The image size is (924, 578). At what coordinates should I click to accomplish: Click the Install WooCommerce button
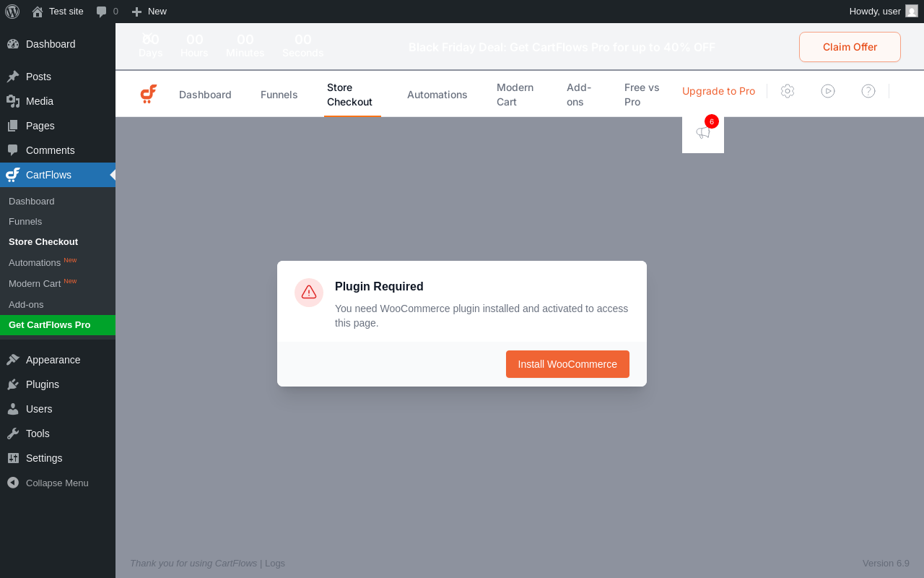(x=567, y=364)
